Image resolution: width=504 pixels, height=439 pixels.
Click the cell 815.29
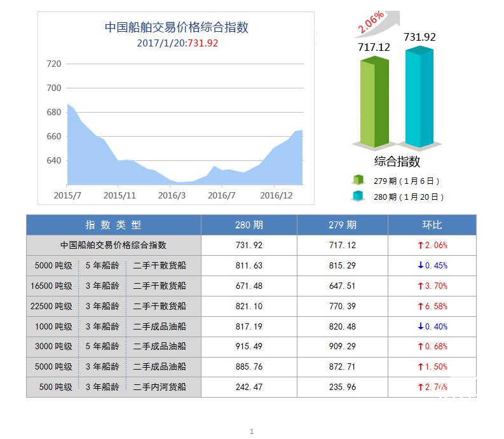pyautogui.click(x=343, y=265)
